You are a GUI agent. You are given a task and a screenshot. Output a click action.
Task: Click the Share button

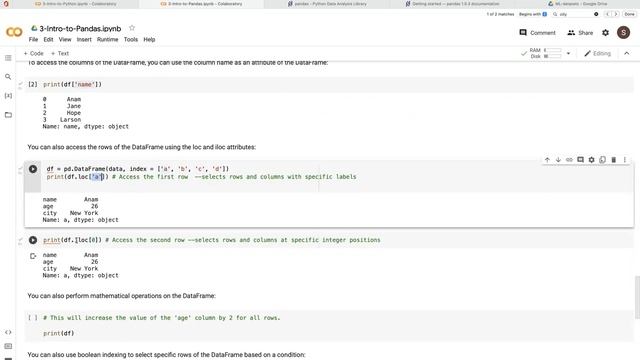tap(580, 33)
